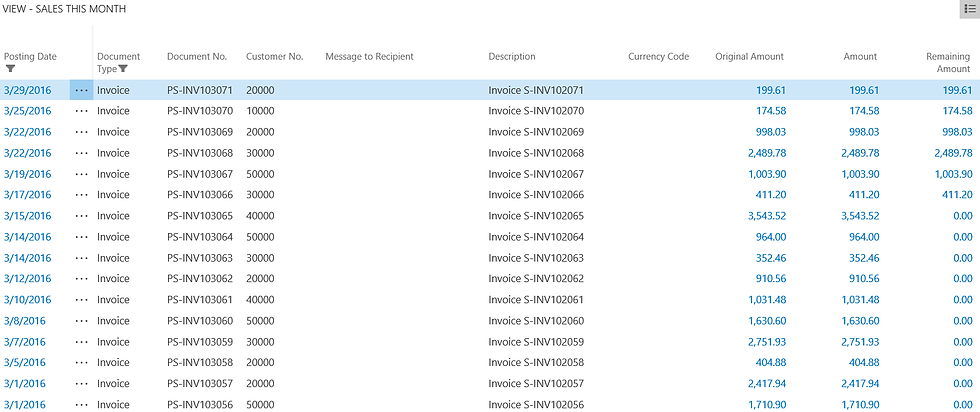Open row actions for PS-INV103056

pyautogui.click(x=81, y=404)
